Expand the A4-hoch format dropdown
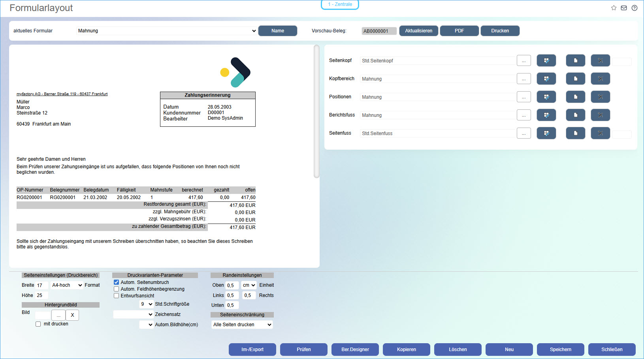This screenshot has width=644, height=359. tap(67, 285)
